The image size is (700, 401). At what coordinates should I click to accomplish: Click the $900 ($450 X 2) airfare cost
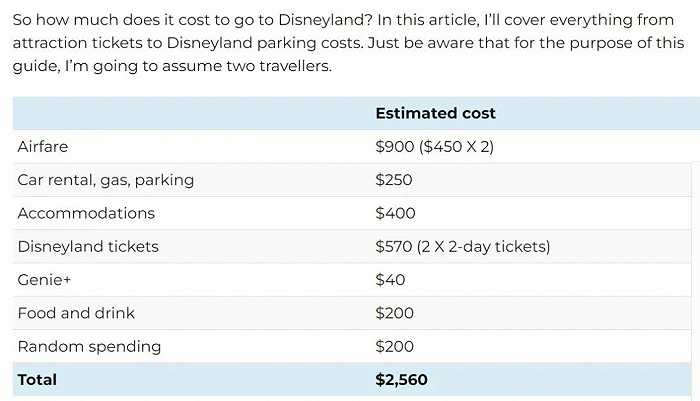[434, 147]
